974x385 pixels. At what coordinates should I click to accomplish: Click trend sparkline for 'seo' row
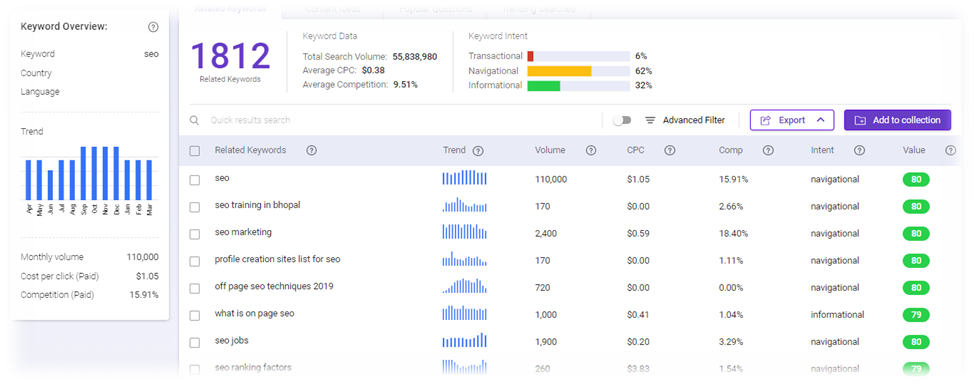pyautogui.click(x=465, y=178)
